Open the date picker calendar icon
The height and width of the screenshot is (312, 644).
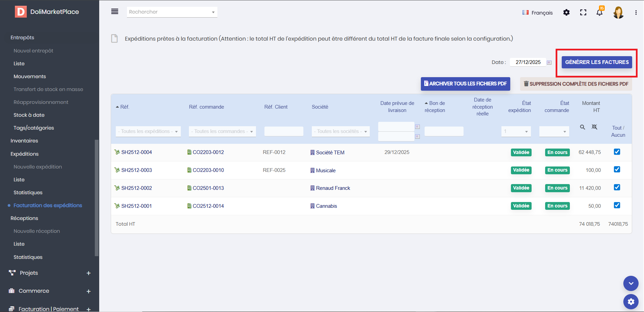549,63
